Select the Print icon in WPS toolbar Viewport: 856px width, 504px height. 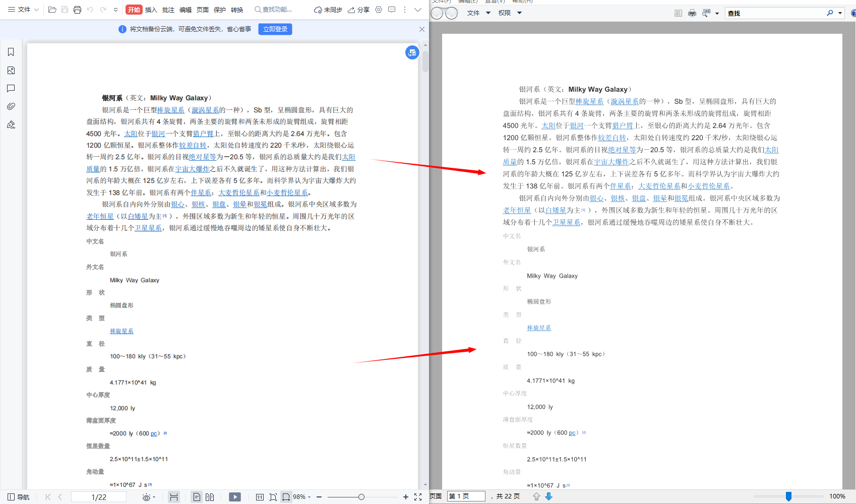(x=77, y=10)
